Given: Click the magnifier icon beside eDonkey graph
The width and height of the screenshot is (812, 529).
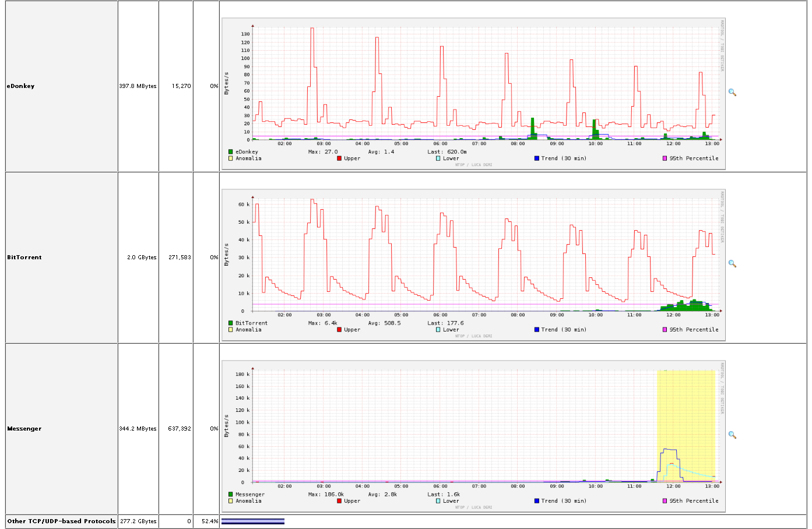Looking at the screenshot, I should coord(732,92).
